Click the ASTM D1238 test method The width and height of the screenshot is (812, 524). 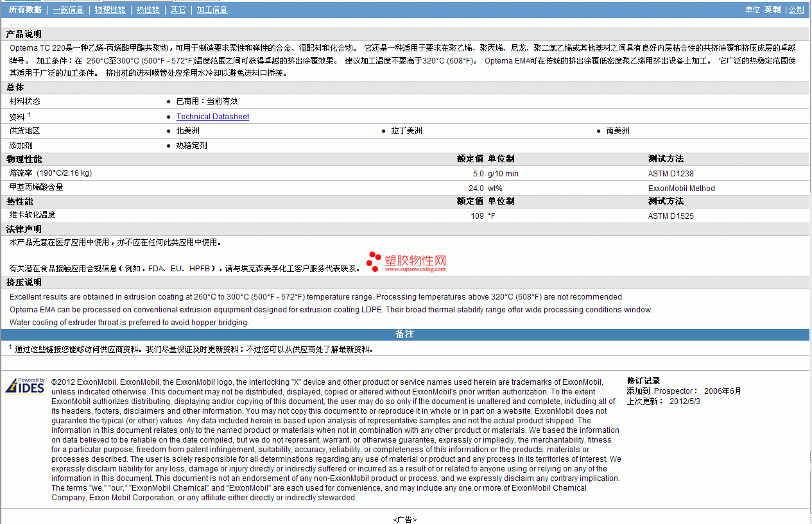tap(671, 174)
